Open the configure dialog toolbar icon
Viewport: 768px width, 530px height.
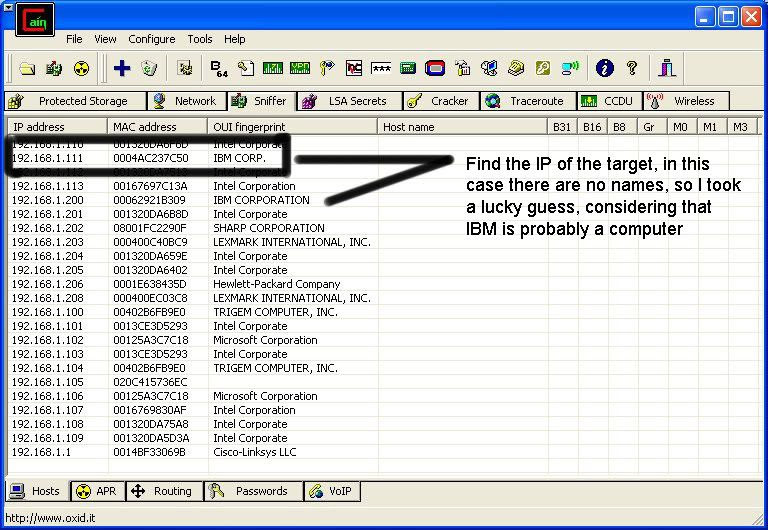click(x=184, y=68)
